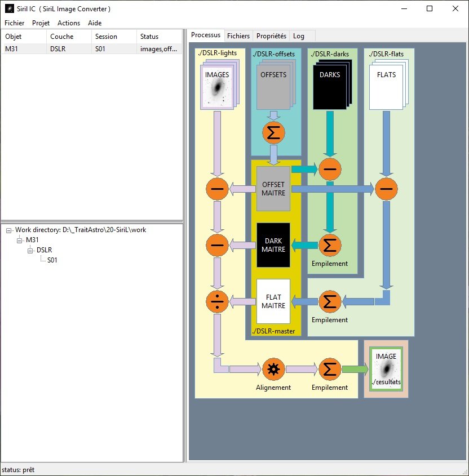This screenshot has height=476, width=469.
Task: Click the Status column header
Action: 159,37
